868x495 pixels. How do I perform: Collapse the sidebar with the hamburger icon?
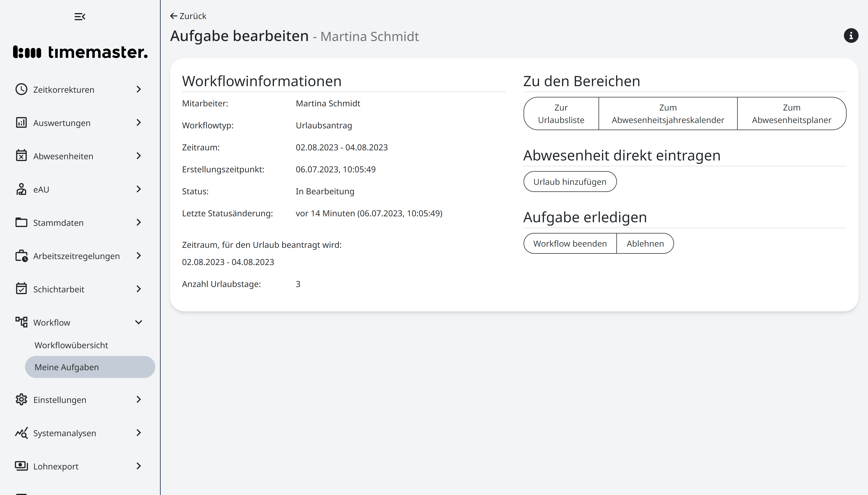pyautogui.click(x=80, y=16)
